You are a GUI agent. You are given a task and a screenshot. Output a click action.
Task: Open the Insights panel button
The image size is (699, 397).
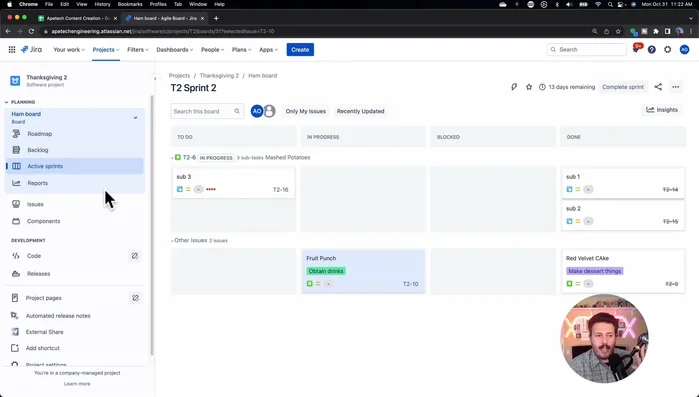click(662, 110)
